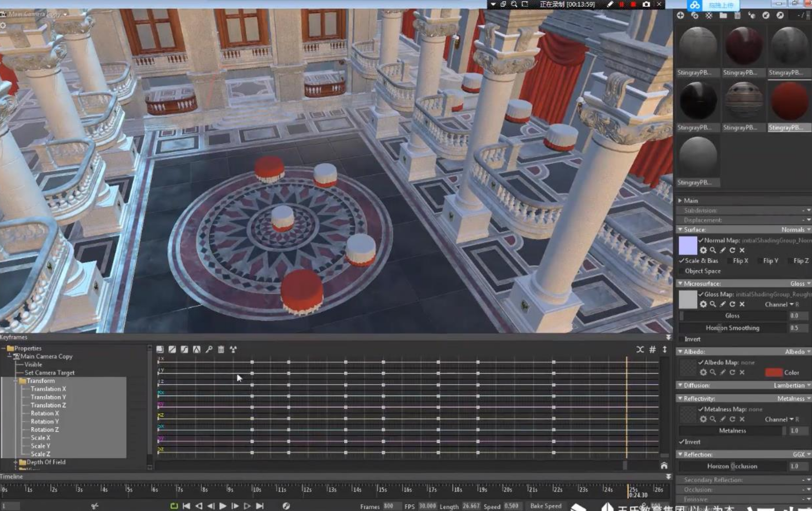Toggle Invert under Metalness
812x511 pixels.
pos(682,442)
